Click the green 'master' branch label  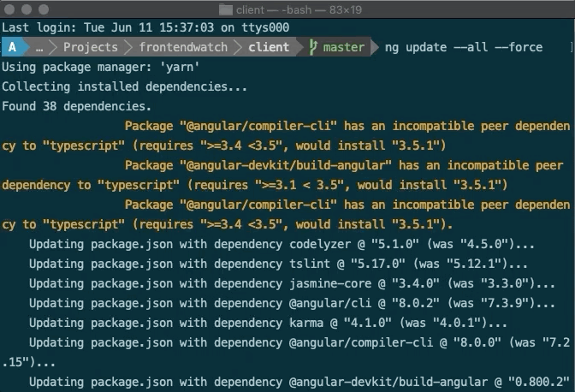point(343,47)
